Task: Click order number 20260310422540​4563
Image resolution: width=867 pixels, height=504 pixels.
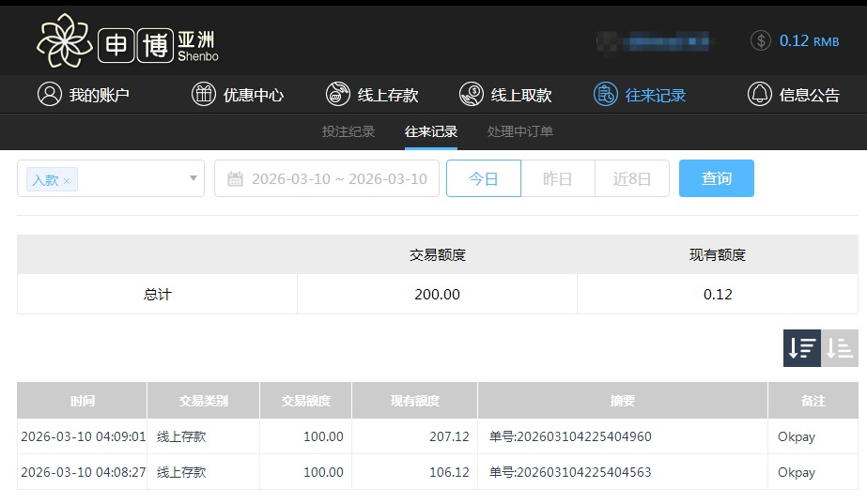Action: [570, 472]
